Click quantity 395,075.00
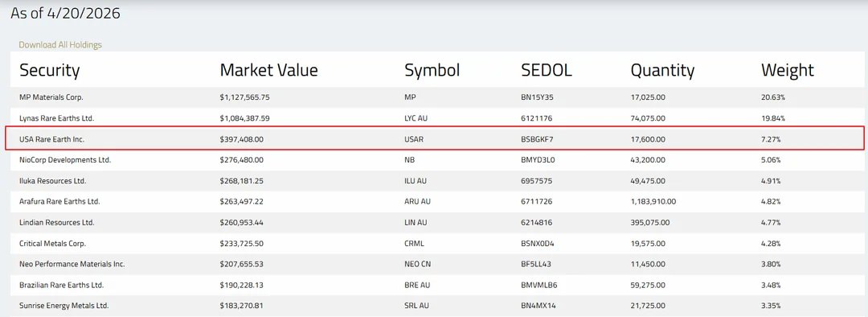The image size is (868, 317). 650,223
